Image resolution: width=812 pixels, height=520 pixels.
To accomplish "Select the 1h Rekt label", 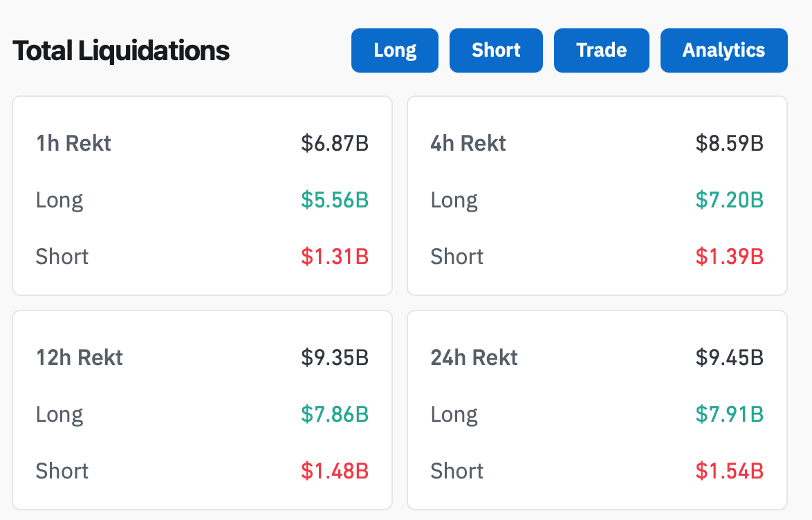I will point(73,143).
